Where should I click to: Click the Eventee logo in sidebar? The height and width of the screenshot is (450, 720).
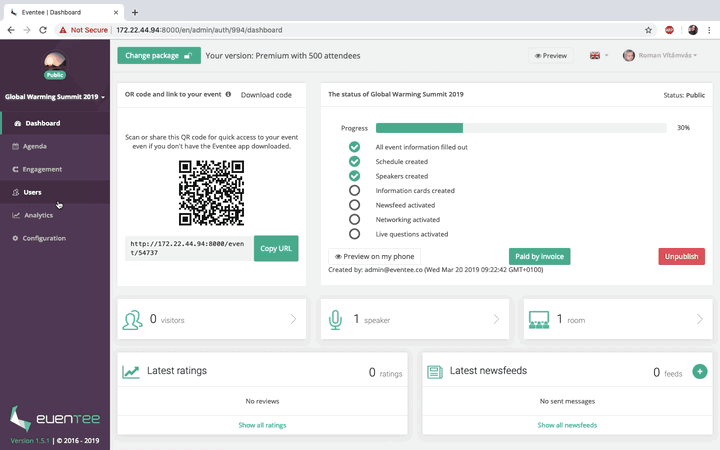(x=55, y=418)
